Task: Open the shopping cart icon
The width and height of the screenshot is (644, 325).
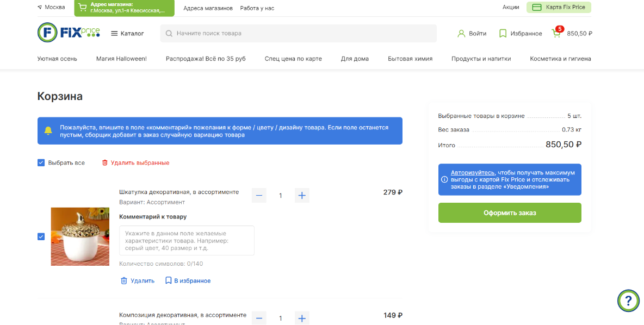Action: [x=556, y=33]
